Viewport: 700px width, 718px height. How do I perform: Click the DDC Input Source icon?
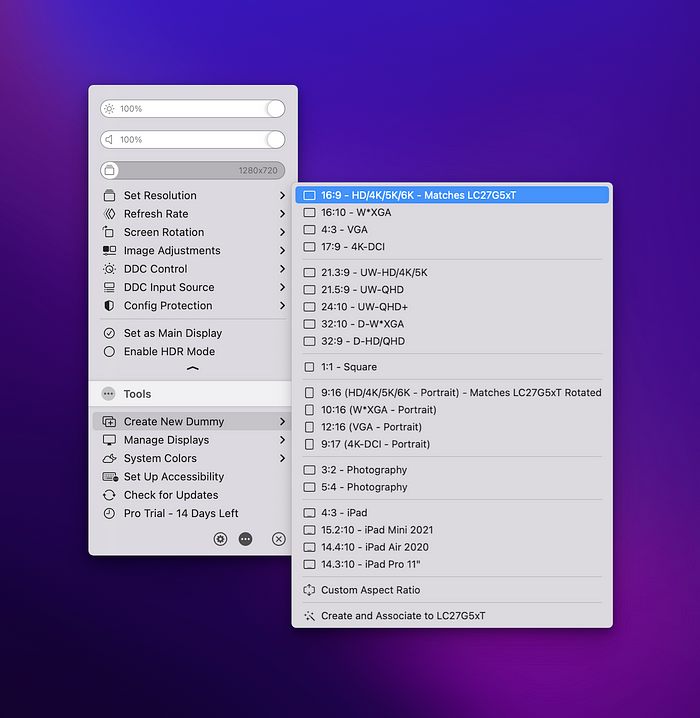coord(109,287)
